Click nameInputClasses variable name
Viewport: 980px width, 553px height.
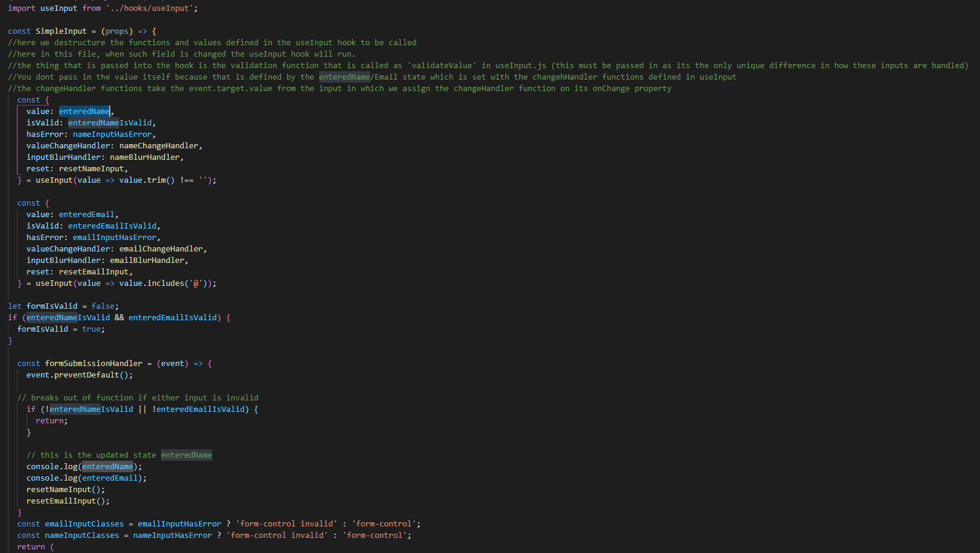[x=82, y=536]
